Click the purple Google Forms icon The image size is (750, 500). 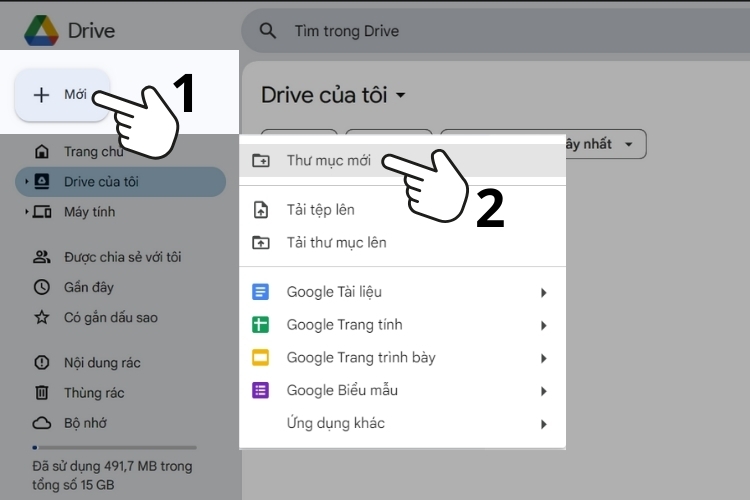click(x=261, y=390)
